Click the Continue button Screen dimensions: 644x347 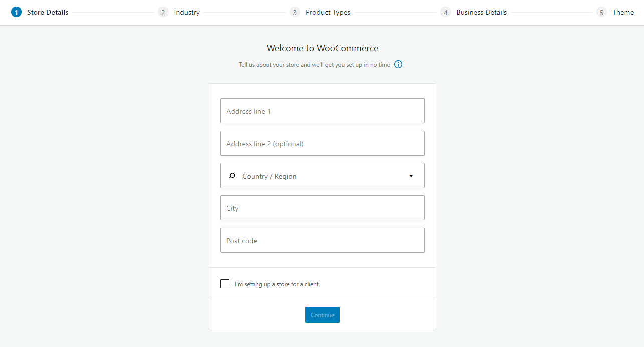pyautogui.click(x=322, y=315)
